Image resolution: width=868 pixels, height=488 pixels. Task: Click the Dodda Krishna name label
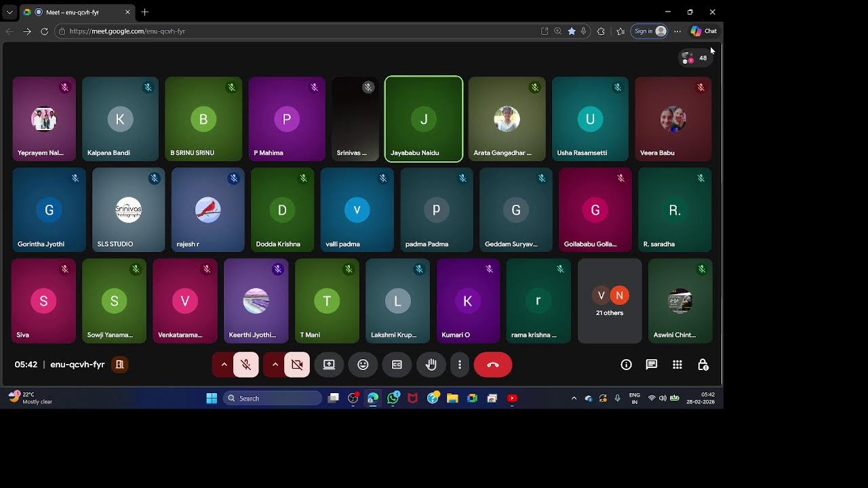point(278,244)
